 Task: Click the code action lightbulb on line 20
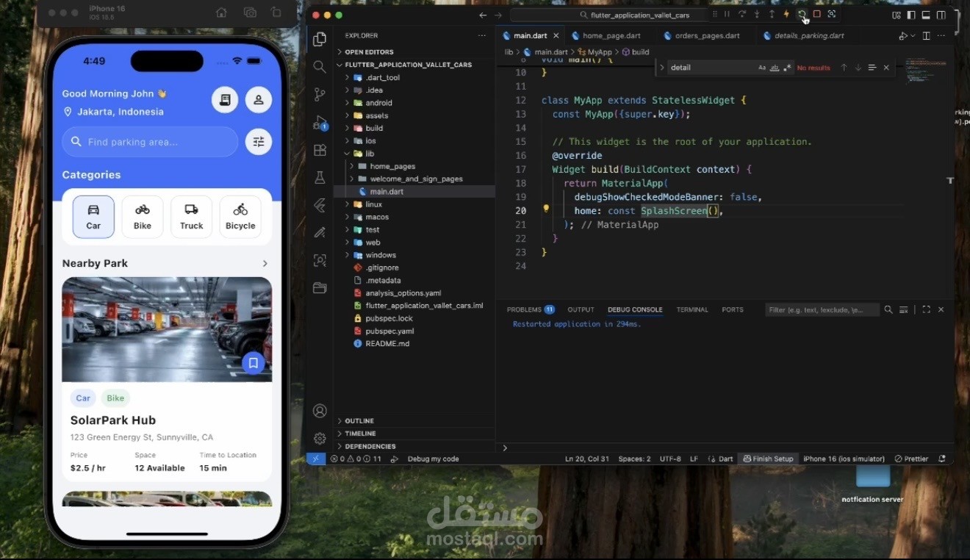546,209
